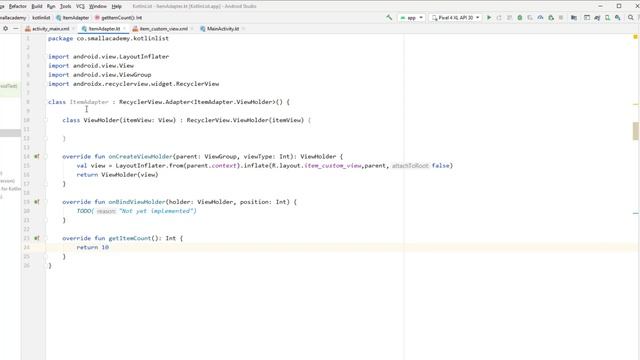Click the blue stripe marker near TODO line
This screenshot has height=360, width=640.
pos(636,213)
